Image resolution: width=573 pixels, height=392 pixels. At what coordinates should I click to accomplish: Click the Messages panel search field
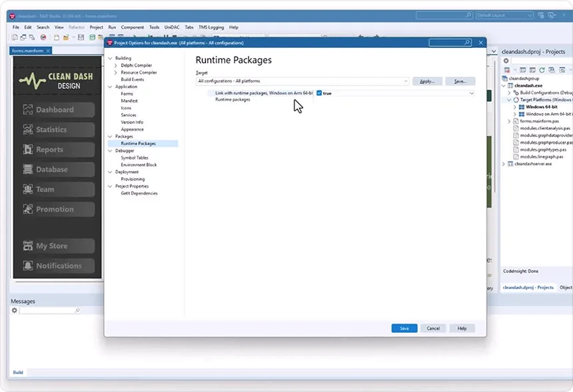(50, 310)
